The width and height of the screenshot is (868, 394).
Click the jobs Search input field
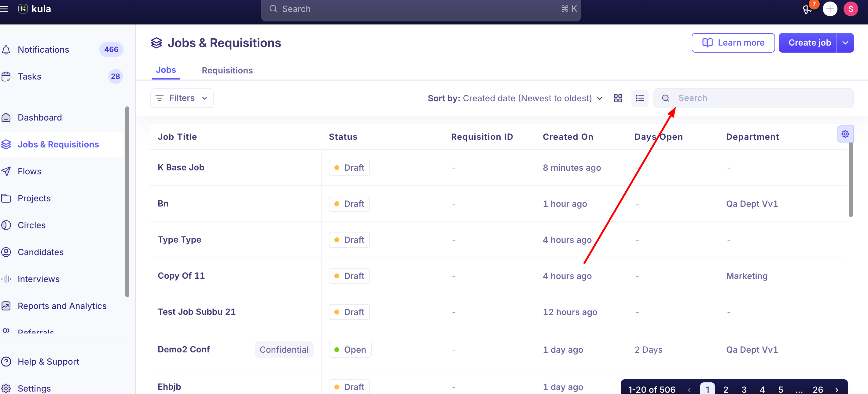753,98
